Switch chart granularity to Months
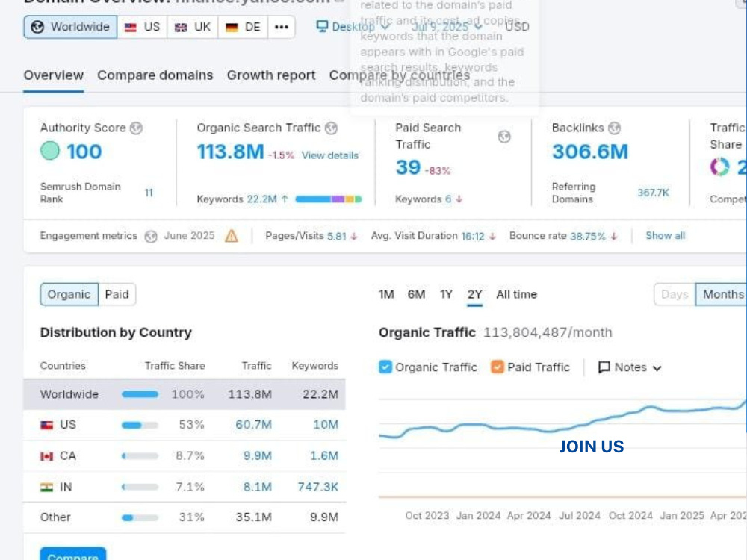This screenshot has height=560, width=747. click(x=722, y=294)
